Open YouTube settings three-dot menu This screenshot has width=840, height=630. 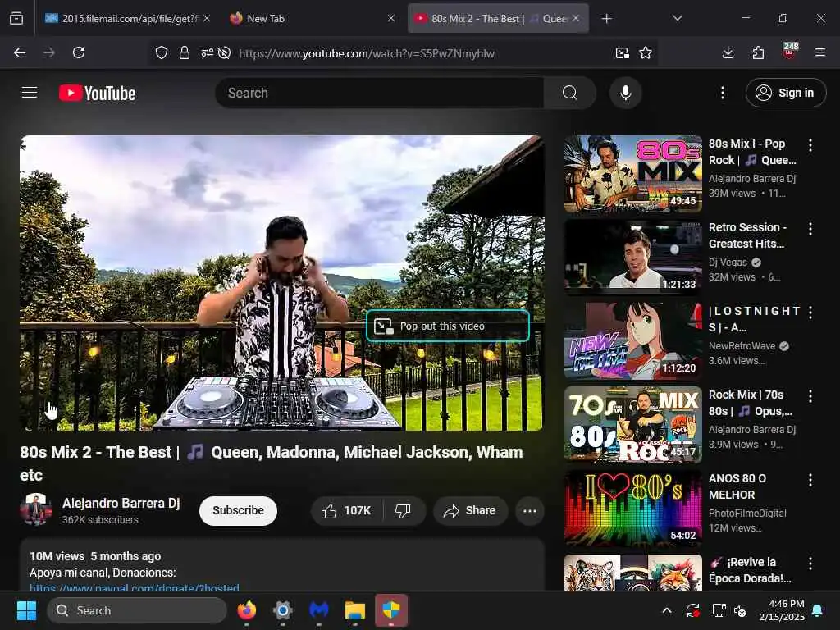pos(722,93)
